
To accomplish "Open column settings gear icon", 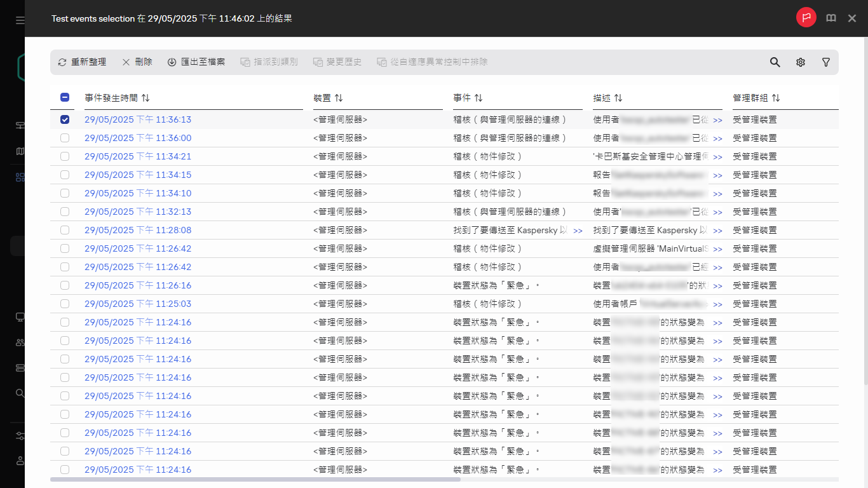I will (801, 62).
